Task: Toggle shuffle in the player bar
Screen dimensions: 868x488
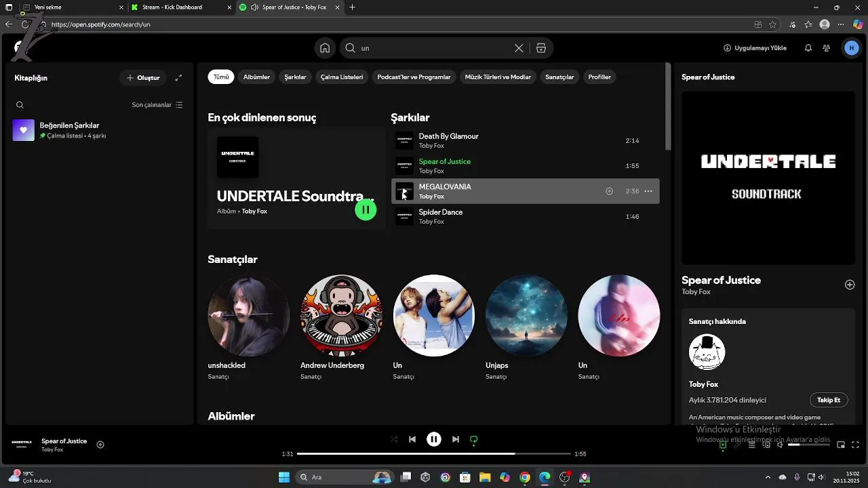Action: 394,439
